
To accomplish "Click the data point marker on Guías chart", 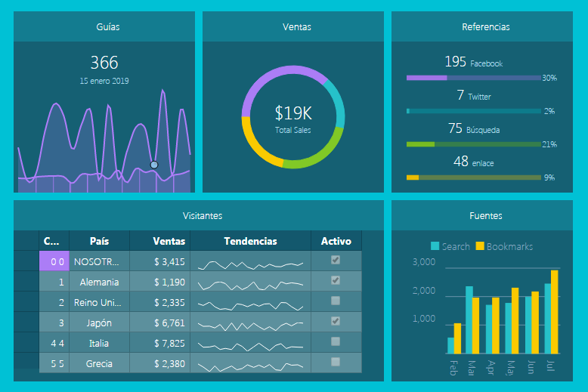I will point(154,165).
